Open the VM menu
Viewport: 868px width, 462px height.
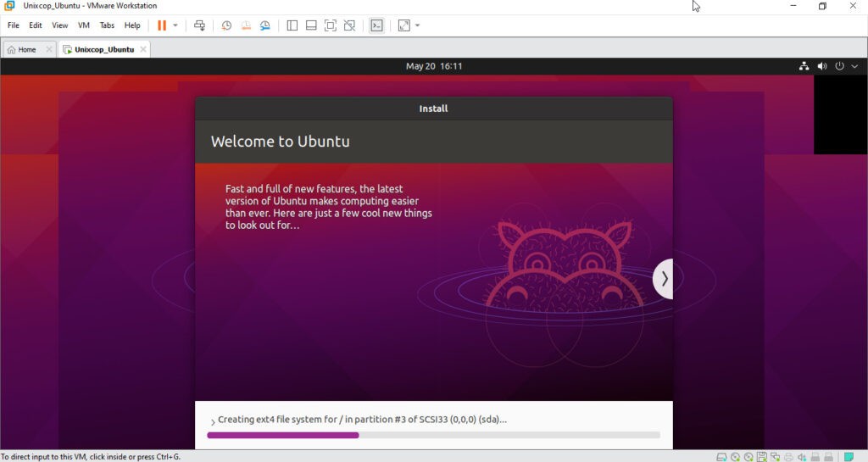coord(84,25)
